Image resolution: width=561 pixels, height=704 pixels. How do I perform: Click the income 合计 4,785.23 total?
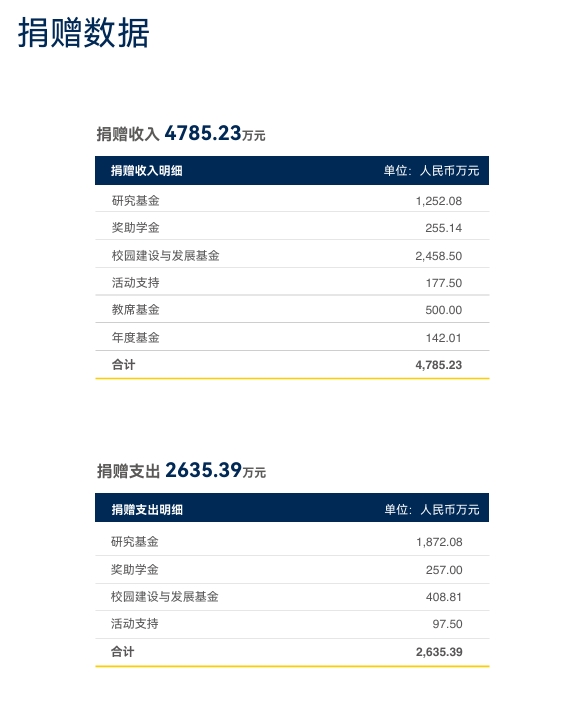click(292, 365)
